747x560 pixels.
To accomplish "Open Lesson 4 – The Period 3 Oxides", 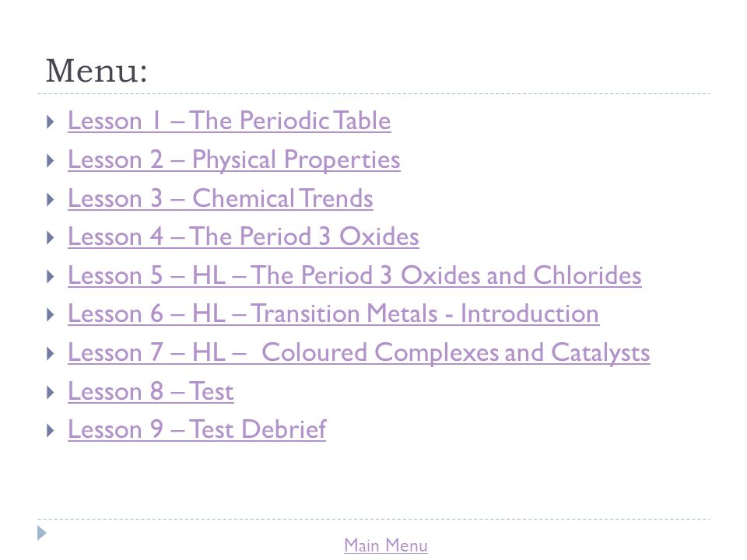I will coord(244,237).
